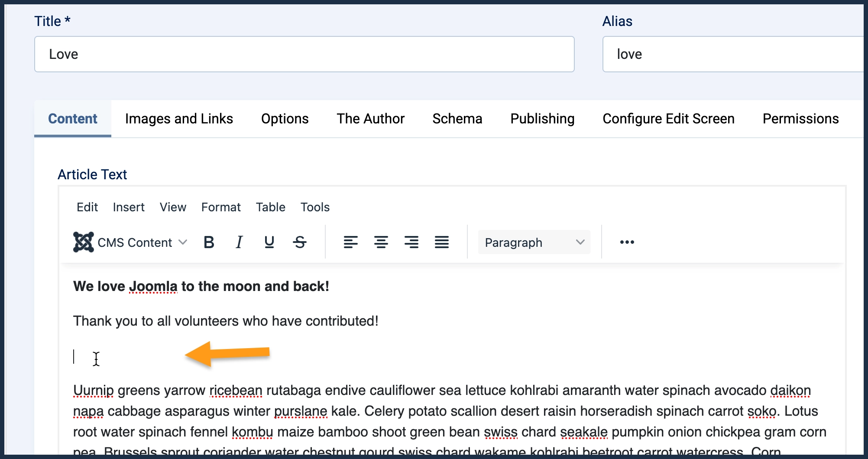Click the bold heading 'We love Joomla' line
868x459 pixels.
click(201, 286)
